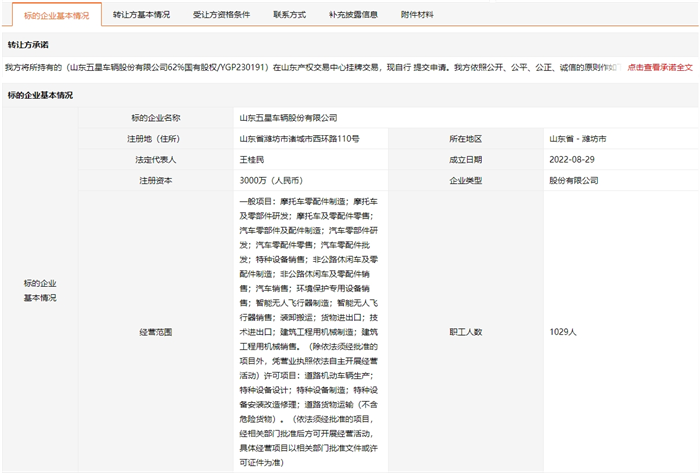The image size is (700, 473).
Task: Click the 所在地区 label
Action: [x=466, y=139]
